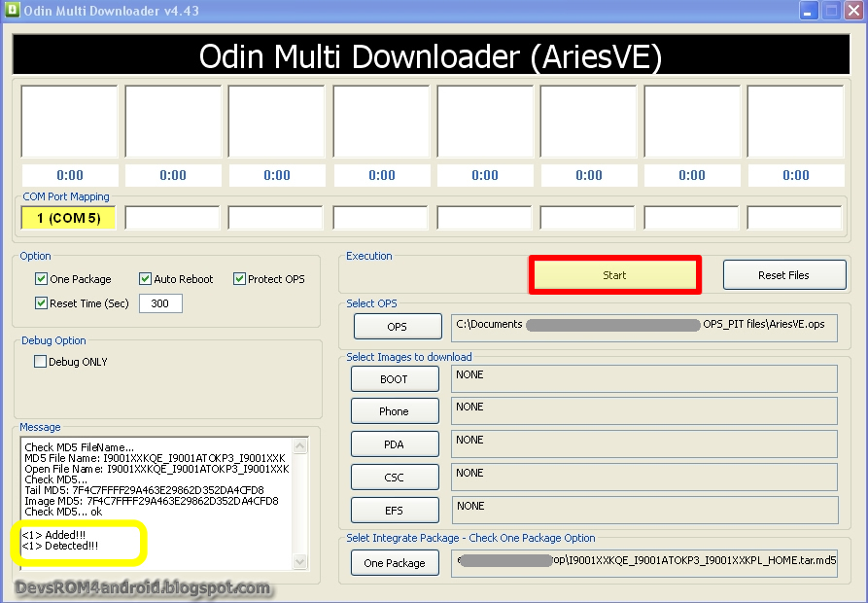The width and height of the screenshot is (868, 603).
Task: Click the CSC path field showing NONE
Action: point(644,478)
